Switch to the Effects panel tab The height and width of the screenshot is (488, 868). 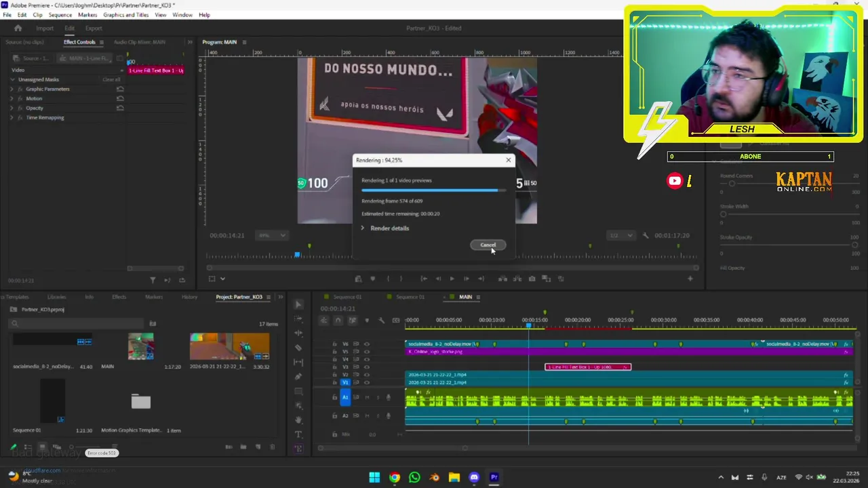pyautogui.click(x=119, y=297)
